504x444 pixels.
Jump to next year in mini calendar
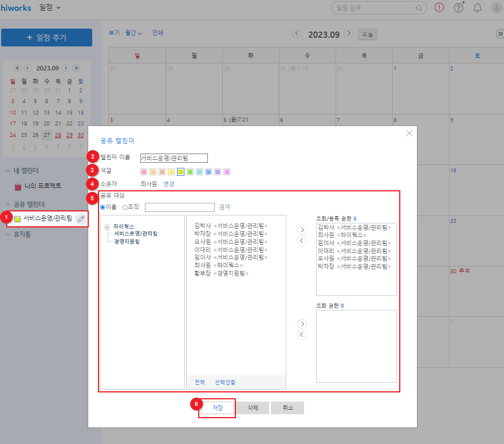pyautogui.click(x=76, y=68)
